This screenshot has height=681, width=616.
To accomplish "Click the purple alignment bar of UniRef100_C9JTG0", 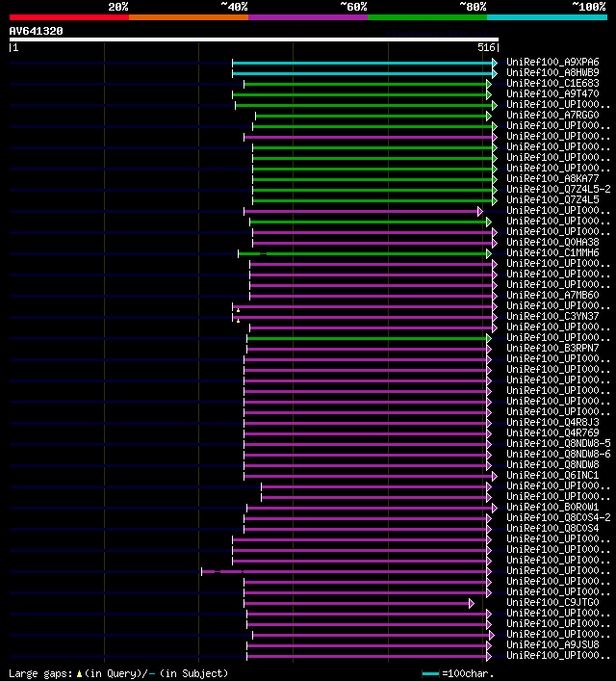I will [357, 603].
